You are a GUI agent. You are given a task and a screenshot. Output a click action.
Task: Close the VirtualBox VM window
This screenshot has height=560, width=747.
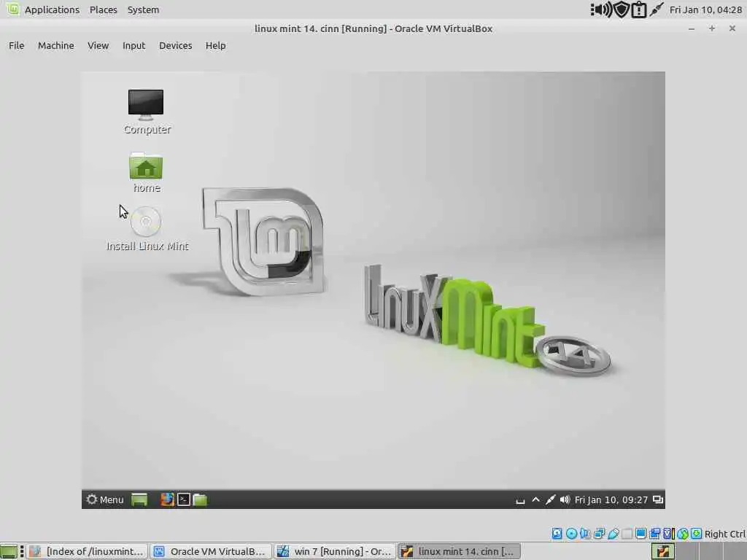pos(732,28)
